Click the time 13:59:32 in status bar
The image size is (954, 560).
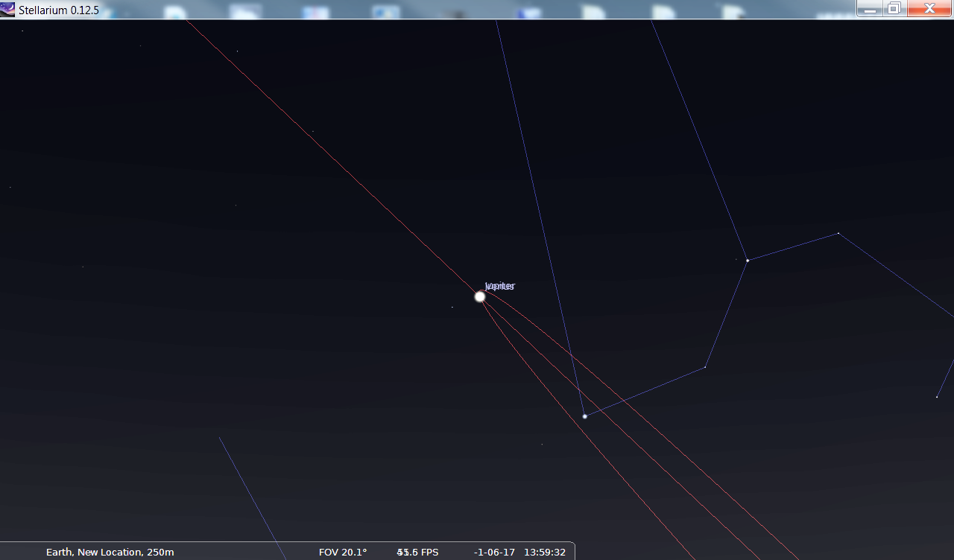point(544,552)
